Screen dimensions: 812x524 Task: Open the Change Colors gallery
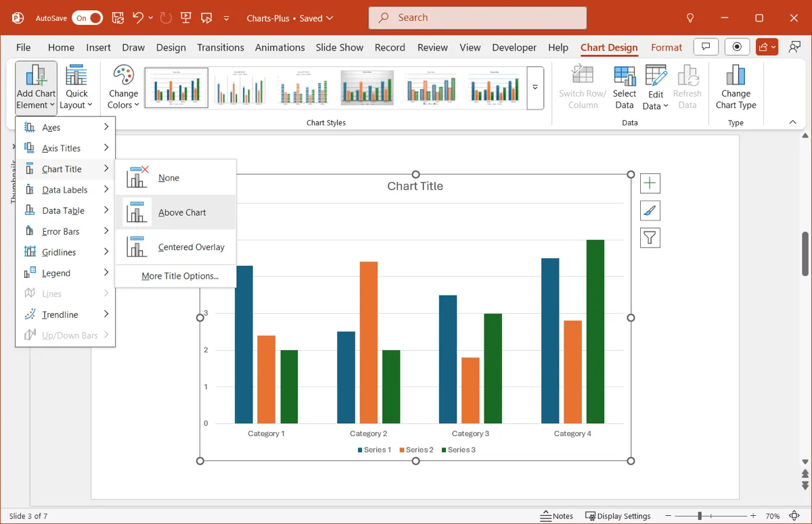click(122, 87)
